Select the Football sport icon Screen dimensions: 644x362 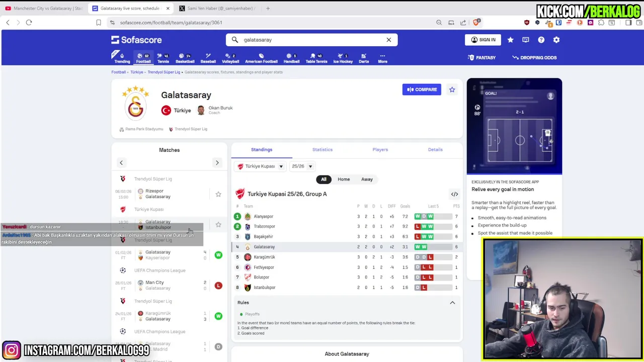[x=143, y=58]
